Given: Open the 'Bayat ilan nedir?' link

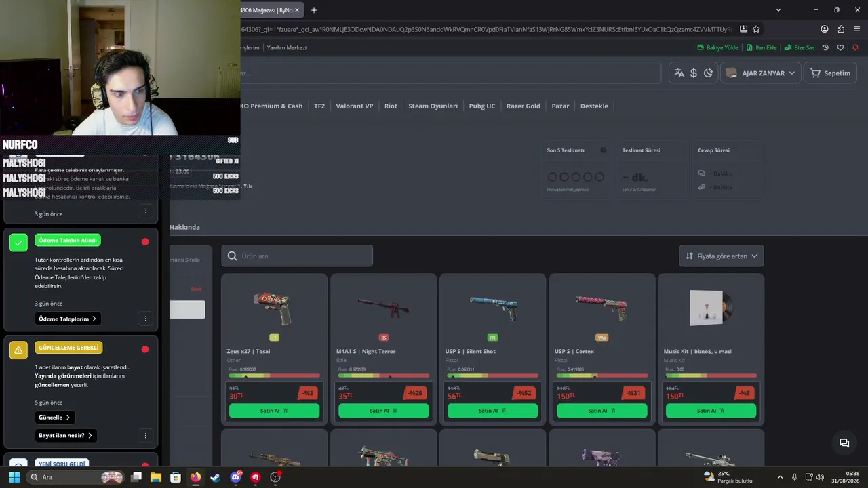Looking at the screenshot, I should (x=66, y=435).
